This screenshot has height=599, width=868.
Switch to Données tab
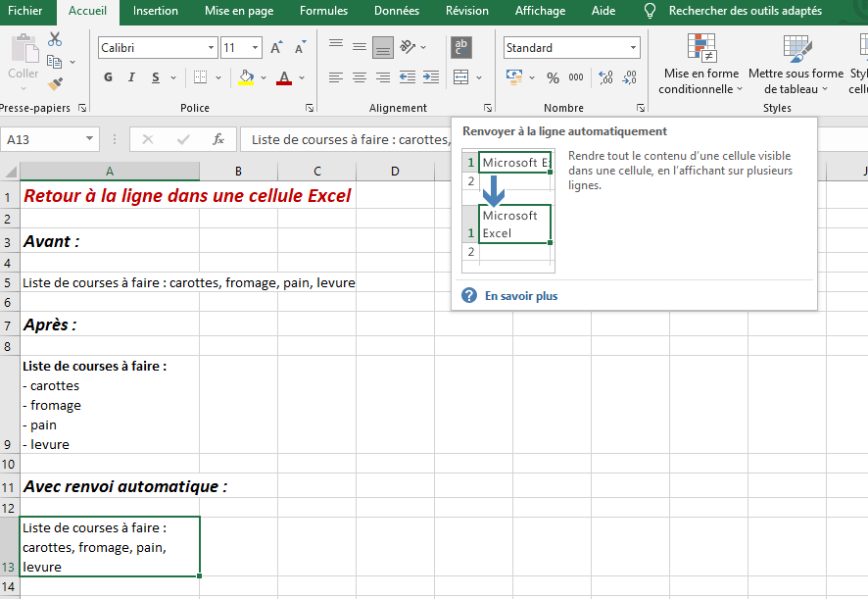click(397, 11)
